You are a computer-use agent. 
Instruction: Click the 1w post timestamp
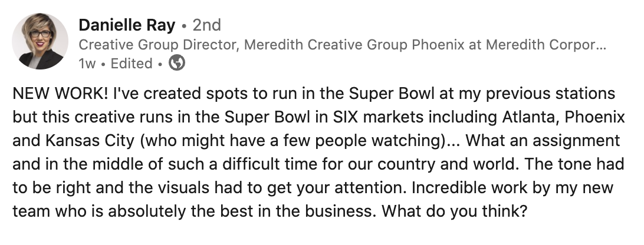(x=87, y=64)
